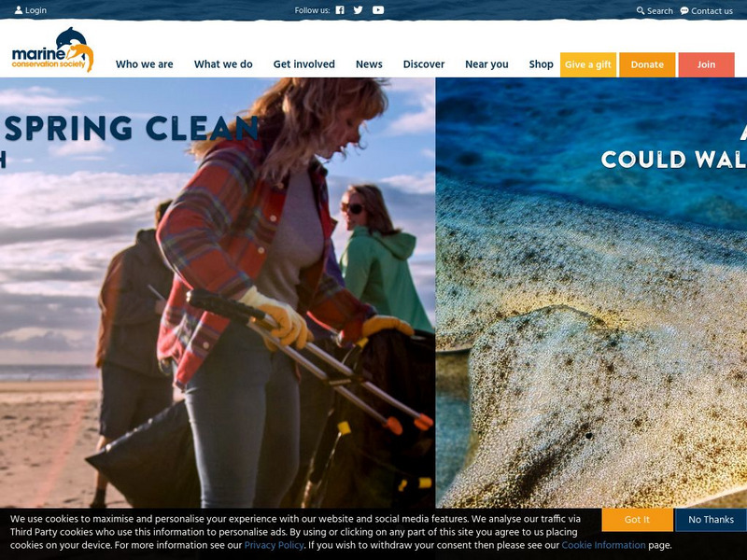
Task: Click the orange Donate button
Action: [x=647, y=64]
